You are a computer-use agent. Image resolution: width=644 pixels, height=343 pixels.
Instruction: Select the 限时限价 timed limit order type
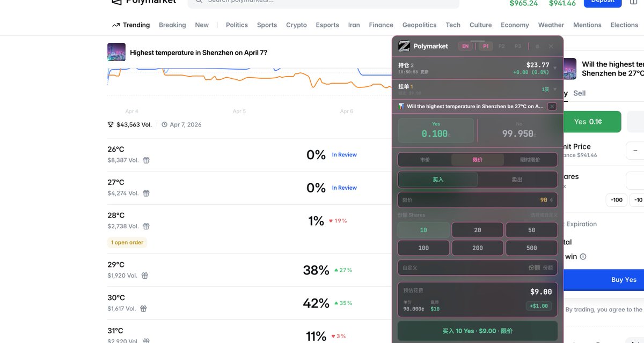(530, 160)
